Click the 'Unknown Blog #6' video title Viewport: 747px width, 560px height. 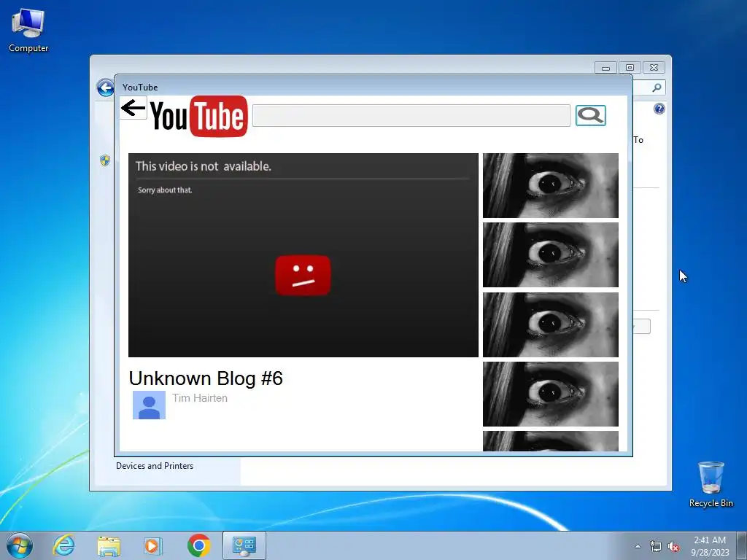tap(206, 378)
